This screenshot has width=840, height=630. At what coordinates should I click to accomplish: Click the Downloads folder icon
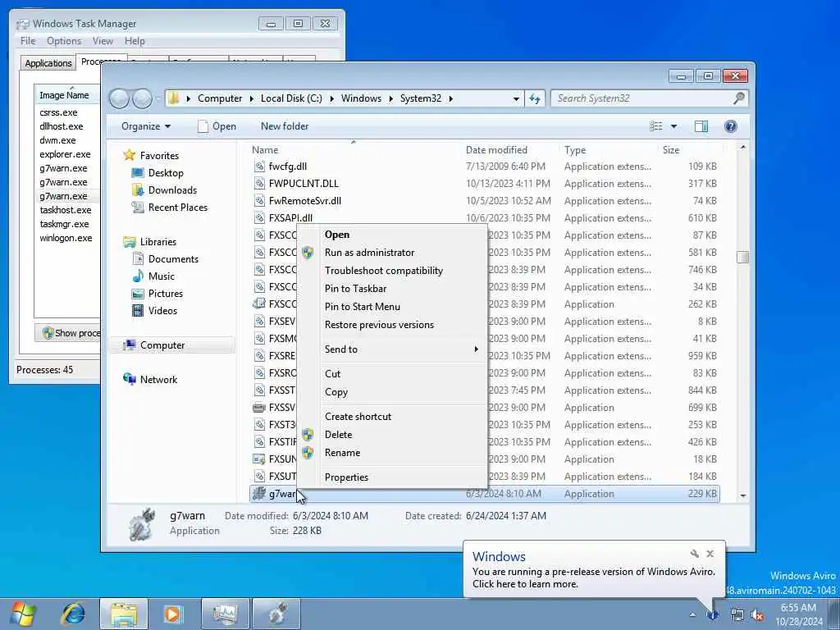tap(138, 189)
